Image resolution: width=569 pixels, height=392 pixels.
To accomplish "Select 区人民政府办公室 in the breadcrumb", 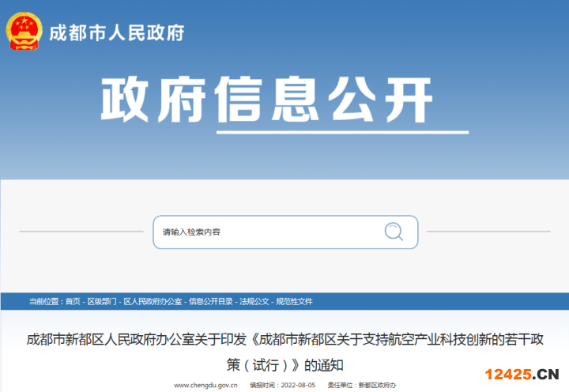I will click(x=153, y=302).
